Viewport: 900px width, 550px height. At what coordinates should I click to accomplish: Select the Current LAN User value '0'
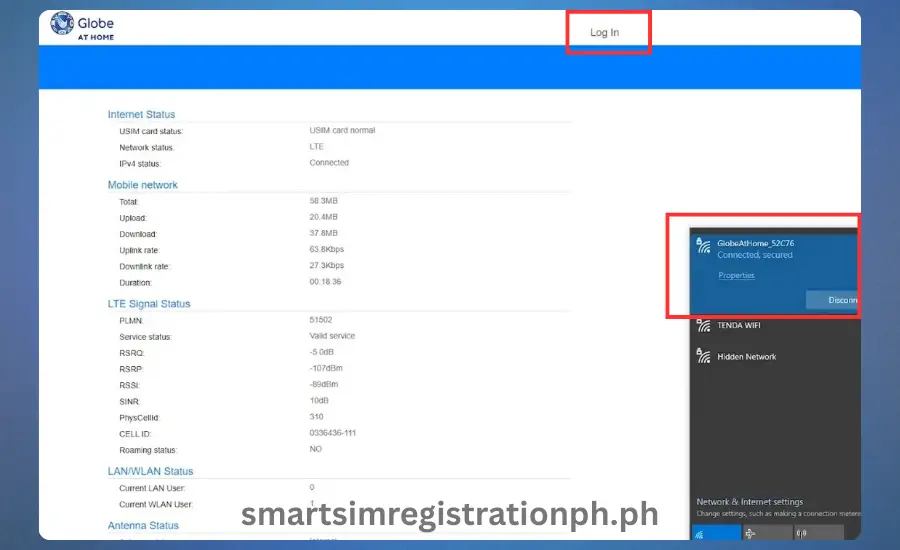[x=312, y=487]
